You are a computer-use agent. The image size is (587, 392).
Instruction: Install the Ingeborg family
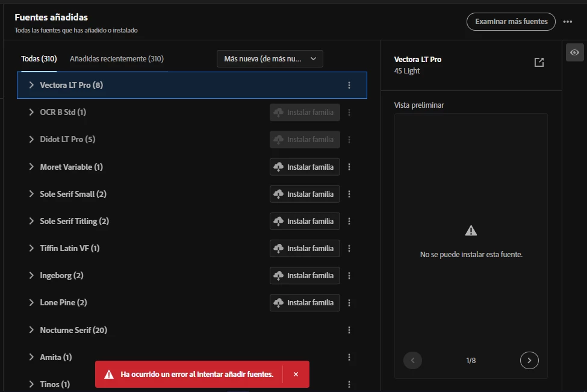(x=305, y=276)
